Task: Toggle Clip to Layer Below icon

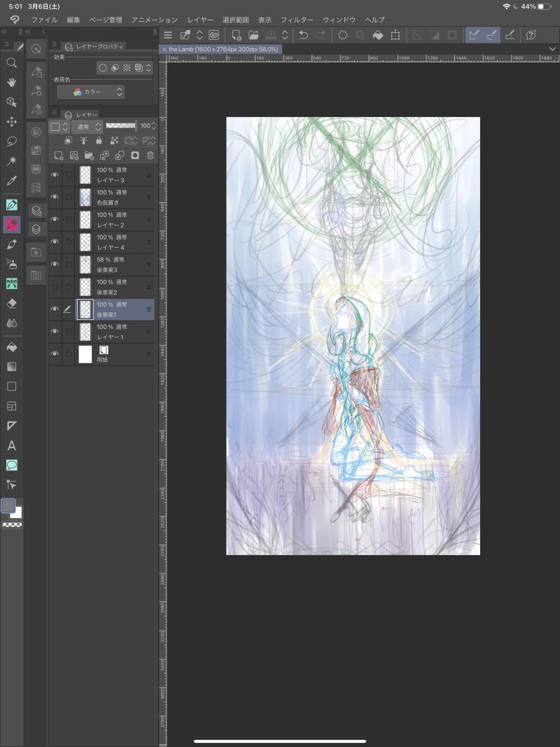Action: tap(68, 141)
